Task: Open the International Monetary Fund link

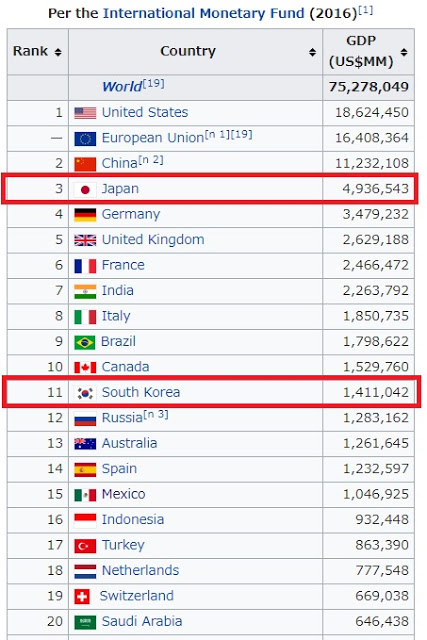Action: [204, 13]
